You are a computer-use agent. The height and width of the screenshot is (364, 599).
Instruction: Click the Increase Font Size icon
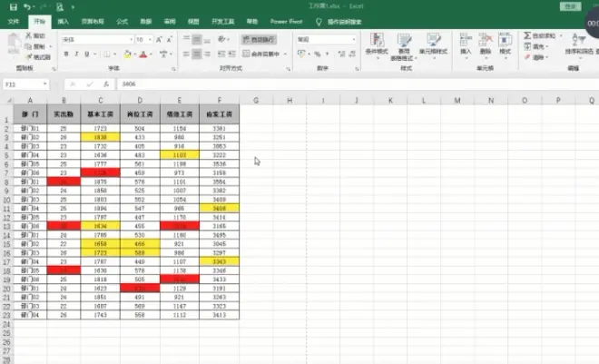coord(160,39)
